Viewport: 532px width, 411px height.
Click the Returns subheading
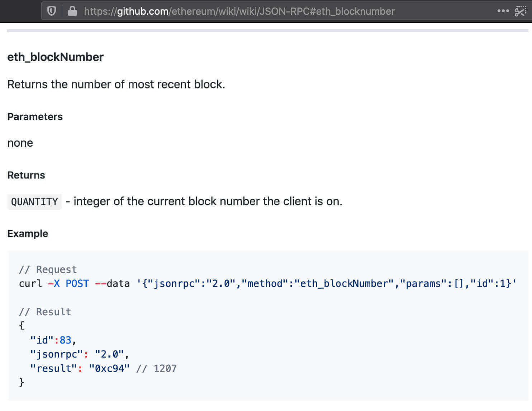click(26, 175)
